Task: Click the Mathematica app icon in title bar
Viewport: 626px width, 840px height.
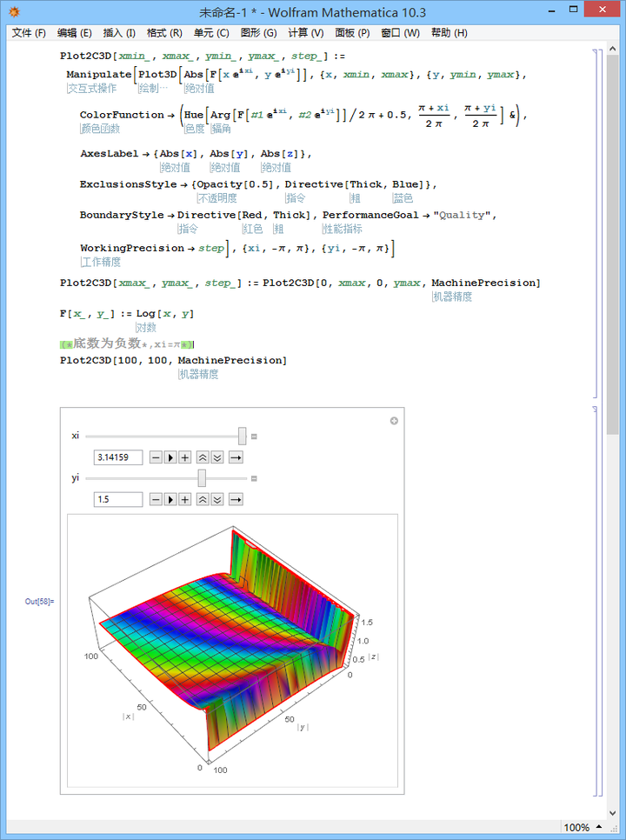Action: [x=15, y=12]
